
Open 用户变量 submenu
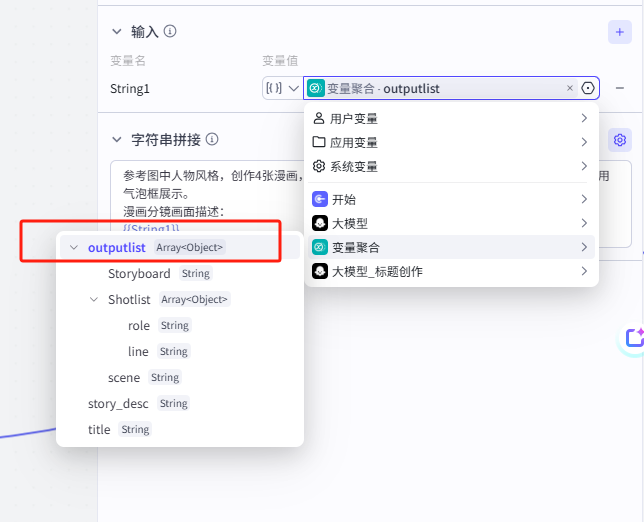451,119
